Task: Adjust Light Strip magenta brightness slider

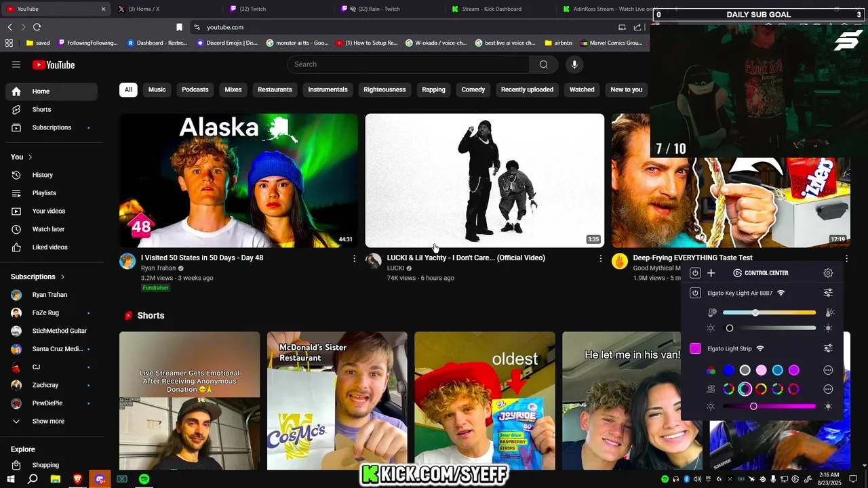Action: pos(769,406)
